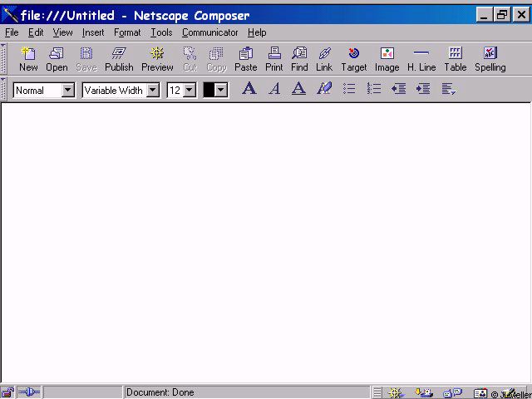Image resolution: width=532 pixels, height=399 pixels.
Task: Close the Netscape Composer window
Action: [x=521, y=15]
